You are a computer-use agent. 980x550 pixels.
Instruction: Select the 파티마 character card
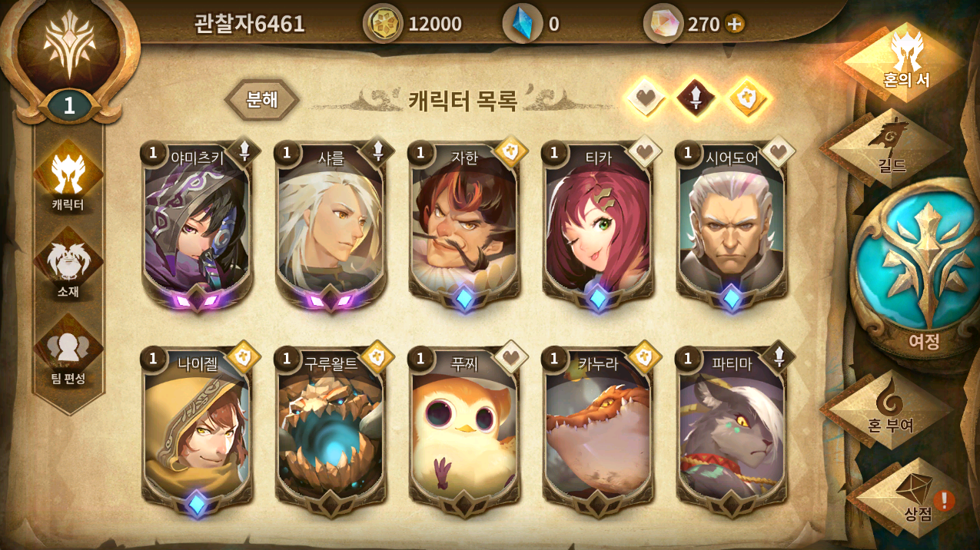point(733,432)
